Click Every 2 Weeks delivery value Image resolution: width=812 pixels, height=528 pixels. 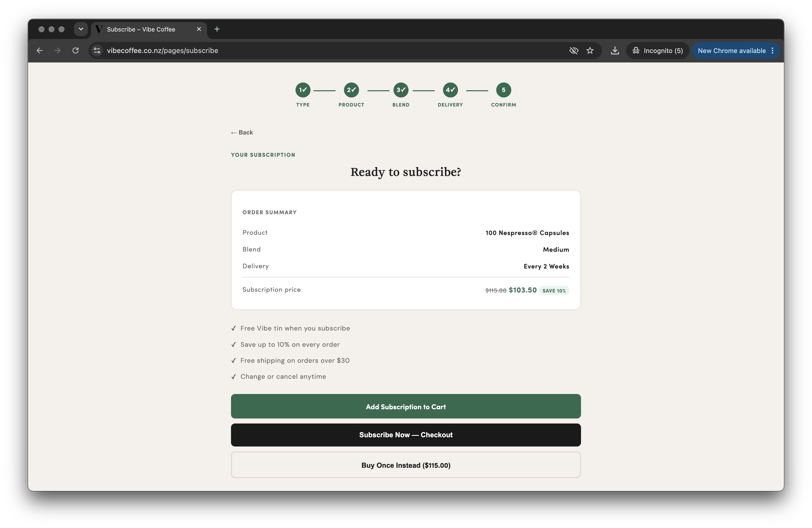pos(546,266)
